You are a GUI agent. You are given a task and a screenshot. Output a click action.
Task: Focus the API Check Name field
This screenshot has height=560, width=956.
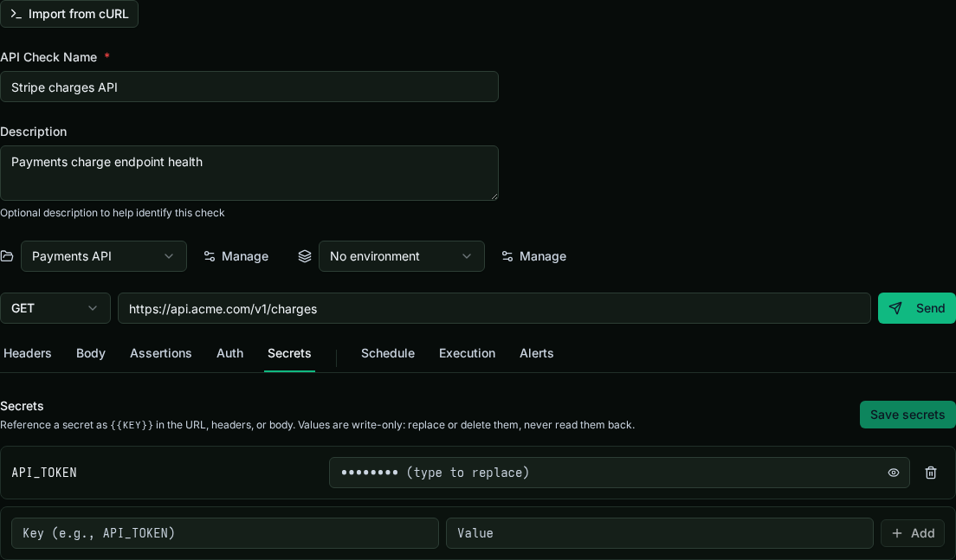click(249, 87)
